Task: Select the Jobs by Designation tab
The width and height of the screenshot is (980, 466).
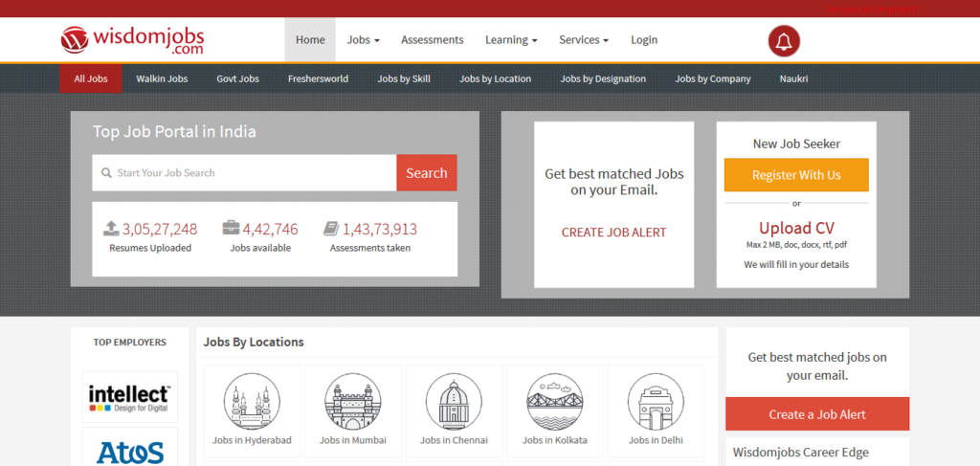Action: click(x=603, y=78)
